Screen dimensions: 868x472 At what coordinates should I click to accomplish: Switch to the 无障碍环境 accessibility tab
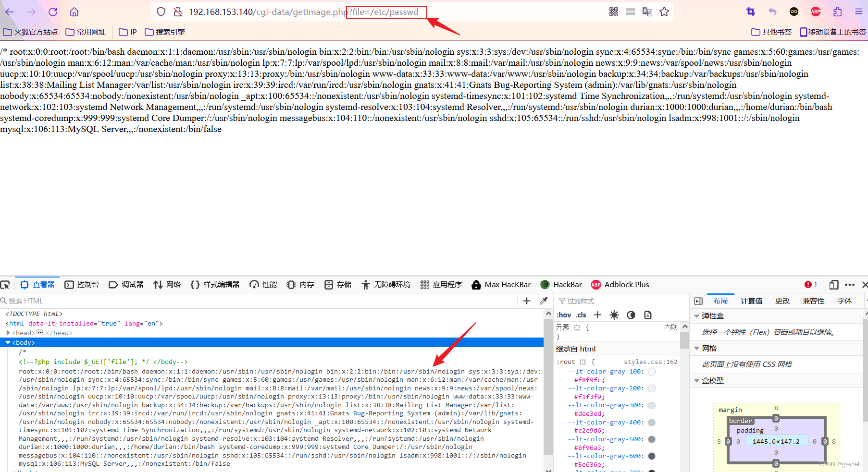click(386, 285)
